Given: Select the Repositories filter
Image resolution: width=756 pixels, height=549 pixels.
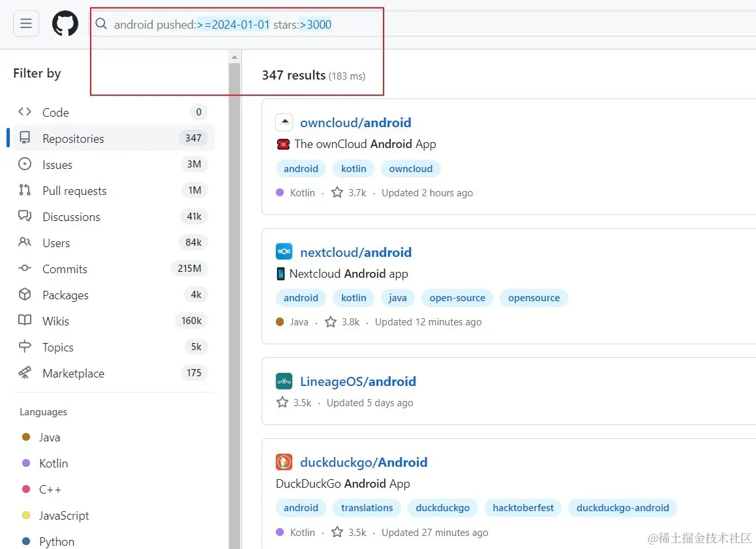Looking at the screenshot, I should 113,138.
